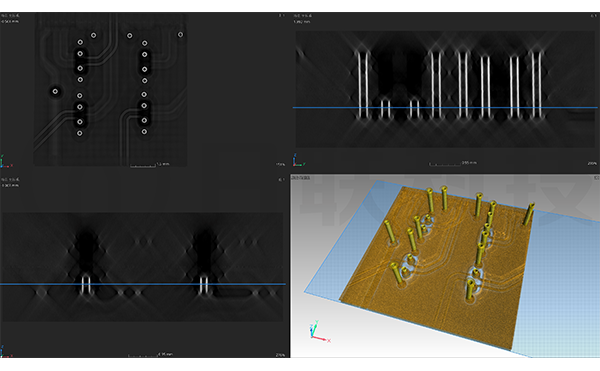
Task: Click the isolated via circle left of the columns
Action: (55, 91)
